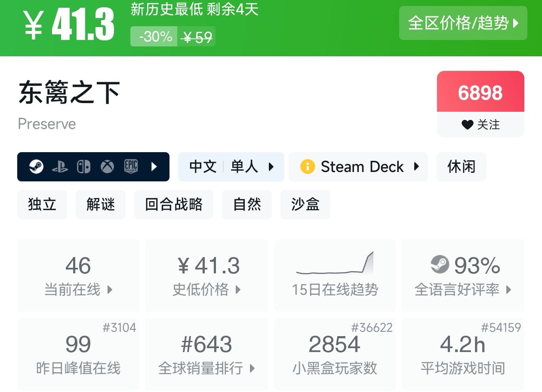The image size is (542, 392).
Task: Click the PlayStation platform icon
Action: [x=60, y=167]
